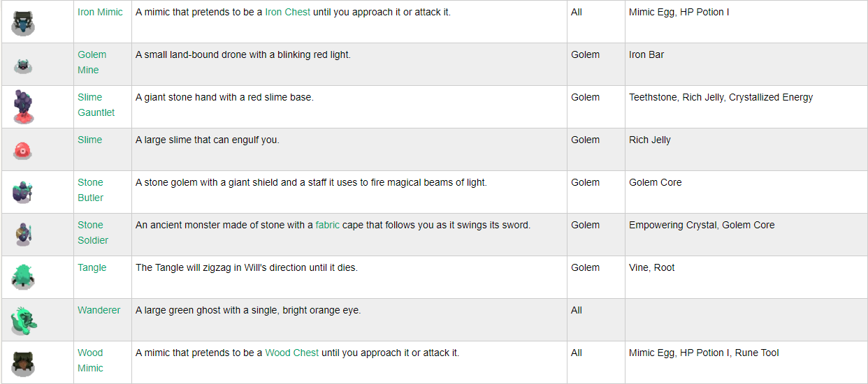
Task: Visit the Wanderer page link
Action: 99,310
